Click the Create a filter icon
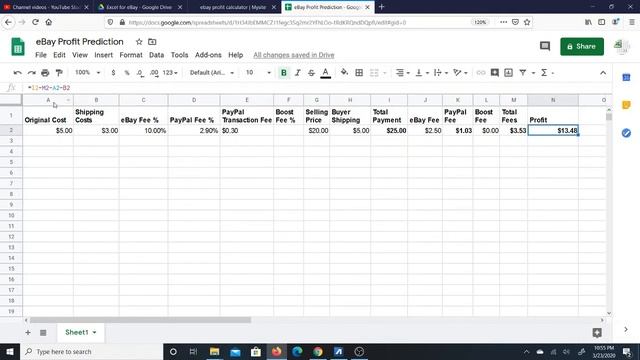The width and height of the screenshot is (640, 360). tap(522, 73)
